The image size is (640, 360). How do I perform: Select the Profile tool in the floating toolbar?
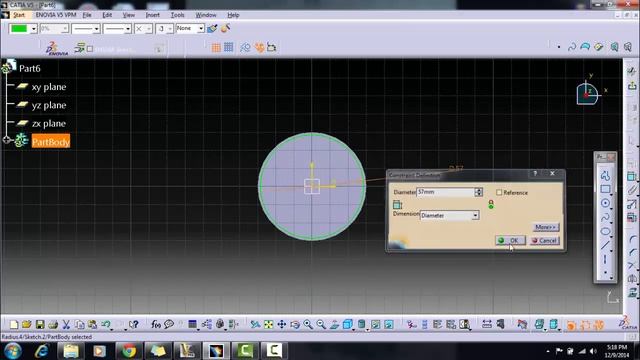click(x=605, y=176)
